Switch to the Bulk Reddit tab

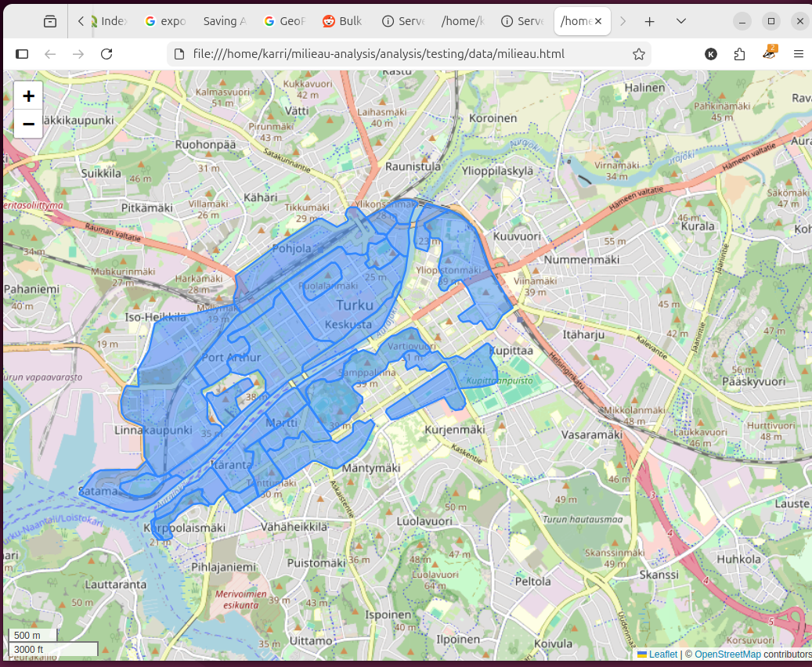click(x=343, y=21)
